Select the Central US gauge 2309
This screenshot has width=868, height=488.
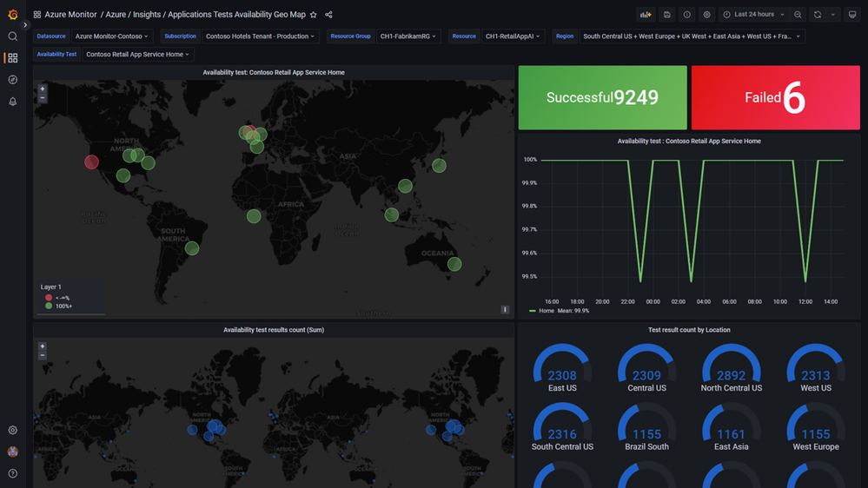(x=646, y=368)
